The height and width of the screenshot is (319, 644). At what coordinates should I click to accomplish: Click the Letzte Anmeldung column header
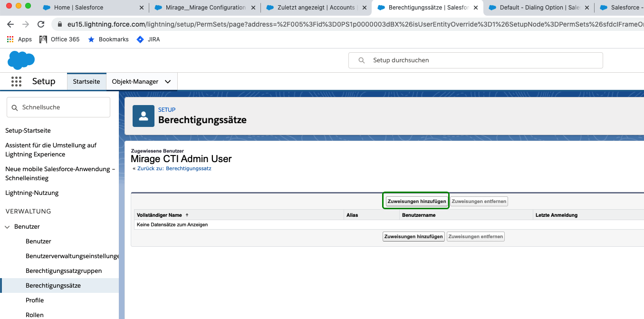click(556, 215)
